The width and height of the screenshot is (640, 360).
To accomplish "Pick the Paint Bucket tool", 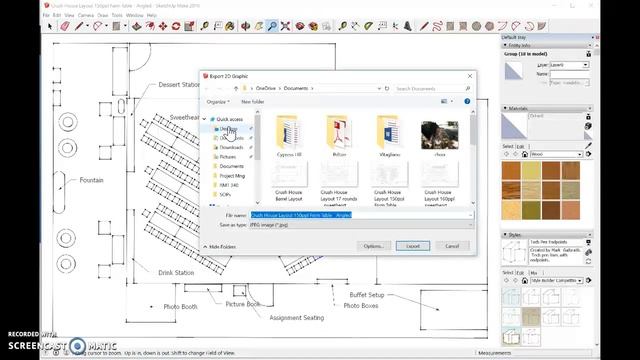I will (x=230, y=27).
